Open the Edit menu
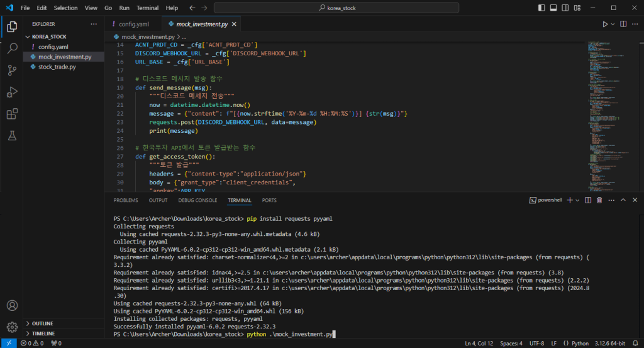 tap(42, 8)
